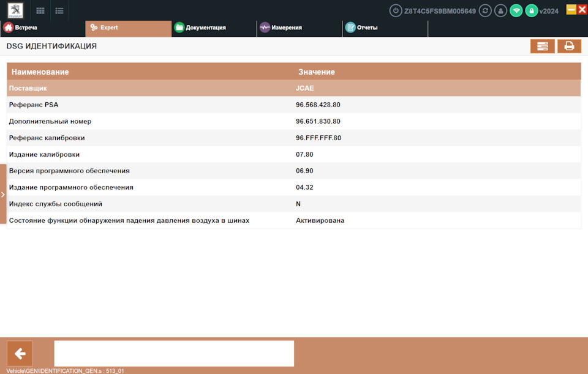Click the white input field at bottom
The image size is (588, 374).
click(x=174, y=353)
